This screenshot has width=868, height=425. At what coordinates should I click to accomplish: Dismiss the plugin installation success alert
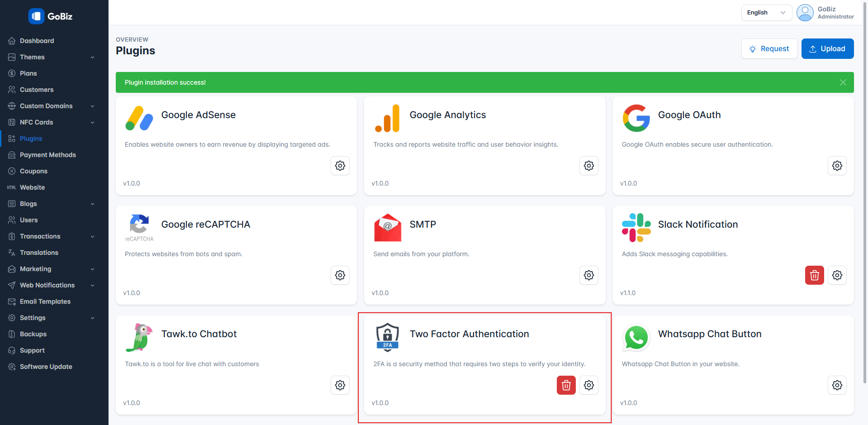(x=843, y=82)
